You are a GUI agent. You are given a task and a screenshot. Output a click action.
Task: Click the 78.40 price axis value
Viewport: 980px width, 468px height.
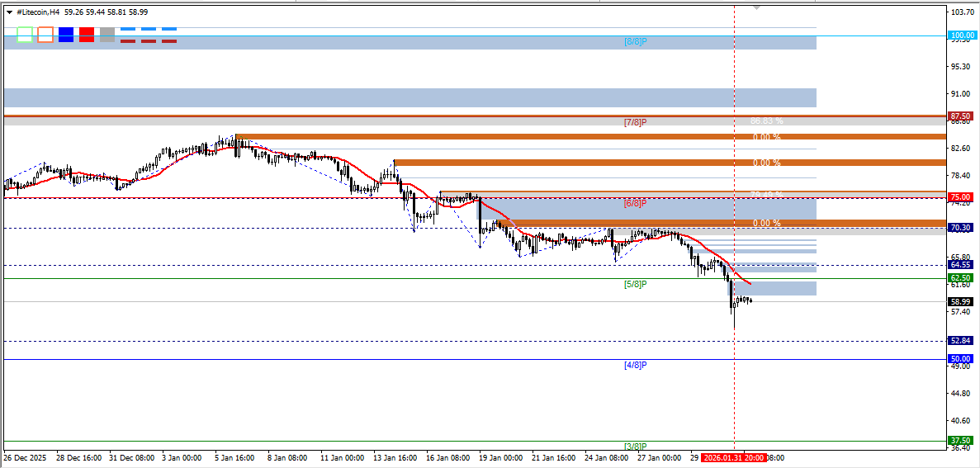[961, 176]
